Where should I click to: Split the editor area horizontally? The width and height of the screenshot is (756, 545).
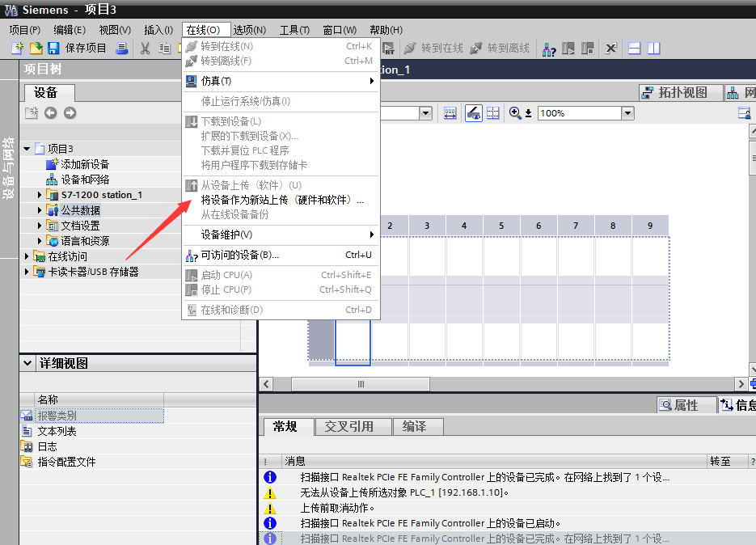pyautogui.click(x=635, y=49)
